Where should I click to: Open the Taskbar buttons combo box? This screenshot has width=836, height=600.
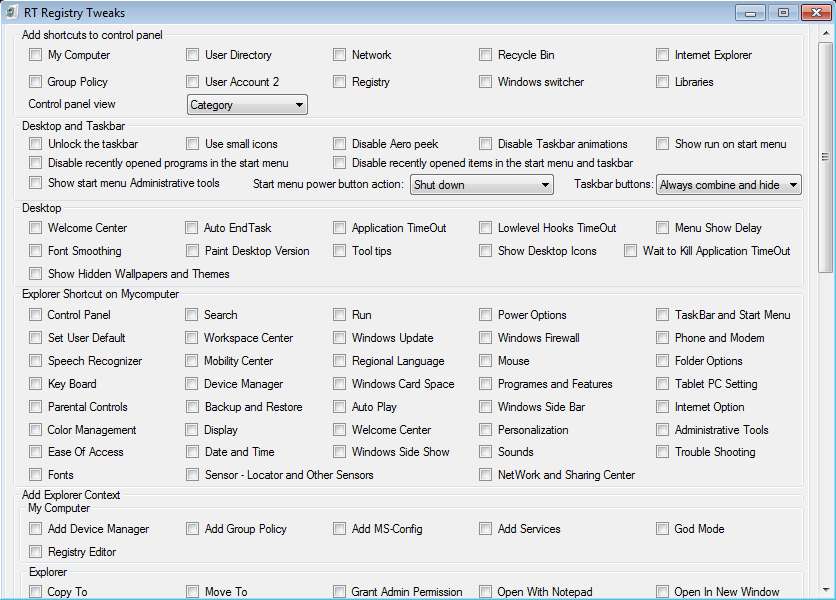[728, 185]
